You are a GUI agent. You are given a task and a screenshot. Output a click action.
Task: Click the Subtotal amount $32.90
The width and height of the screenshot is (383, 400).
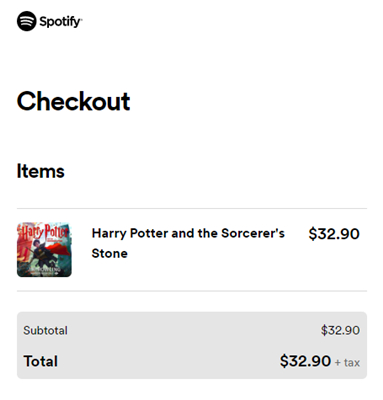point(340,330)
